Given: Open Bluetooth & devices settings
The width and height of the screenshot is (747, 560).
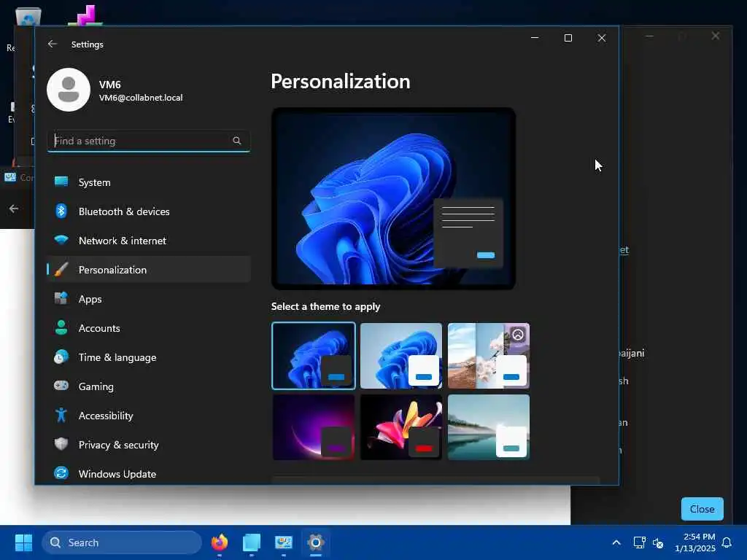Looking at the screenshot, I should (x=149, y=211).
